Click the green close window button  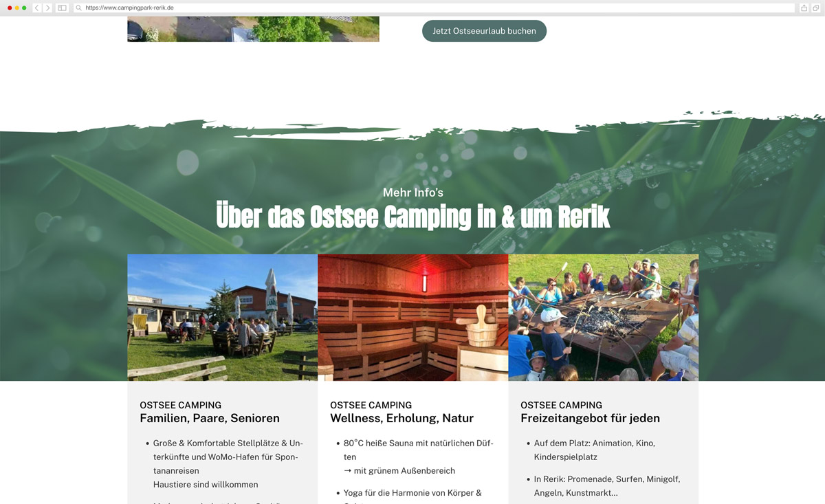[24, 8]
